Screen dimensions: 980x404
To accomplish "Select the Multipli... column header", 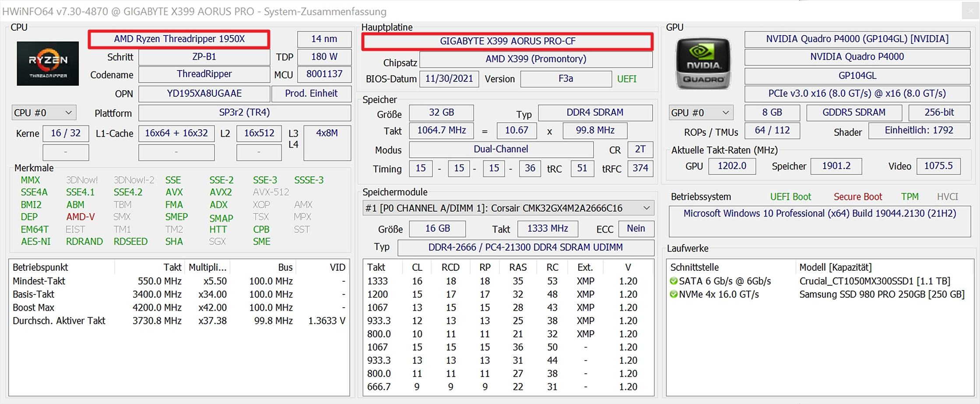I will pyautogui.click(x=207, y=267).
